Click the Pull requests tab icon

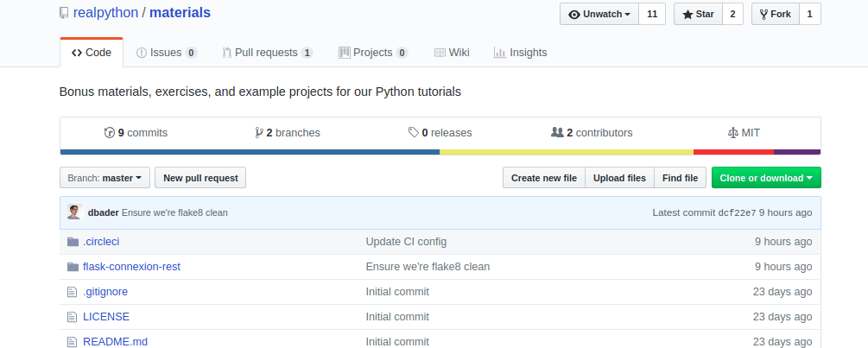(x=226, y=53)
